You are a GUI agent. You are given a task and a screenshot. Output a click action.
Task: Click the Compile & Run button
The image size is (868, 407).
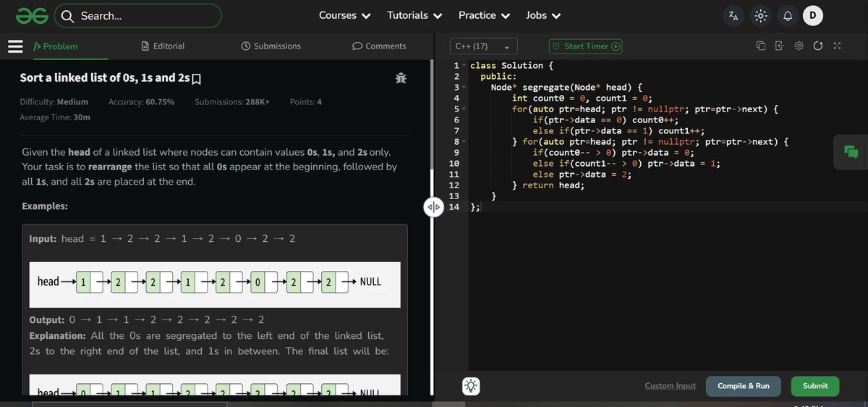click(744, 386)
